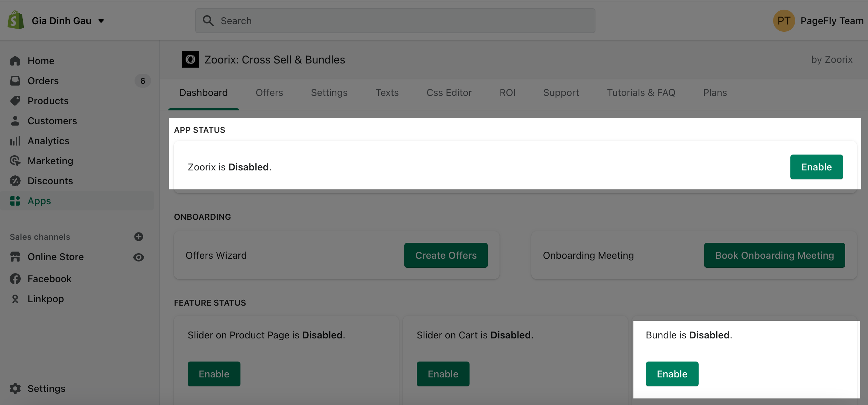Open the Offers tab
Image resolution: width=868 pixels, height=405 pixels.
pyautogui.click(x=269, y=92)
